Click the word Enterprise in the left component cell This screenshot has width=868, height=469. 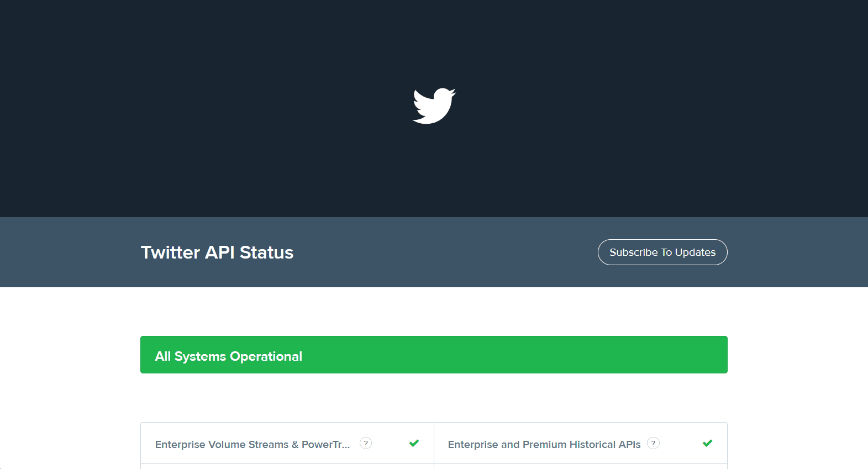point(180,445)
